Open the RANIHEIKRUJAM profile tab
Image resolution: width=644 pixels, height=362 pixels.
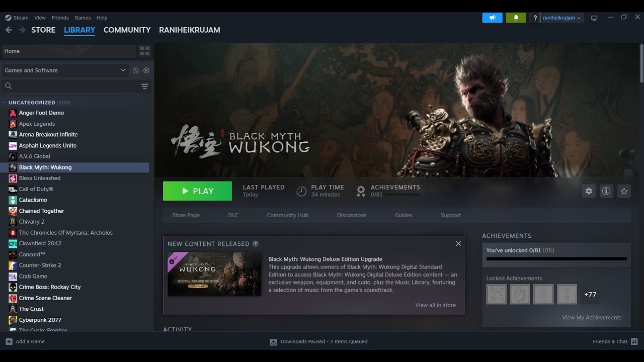190,30
